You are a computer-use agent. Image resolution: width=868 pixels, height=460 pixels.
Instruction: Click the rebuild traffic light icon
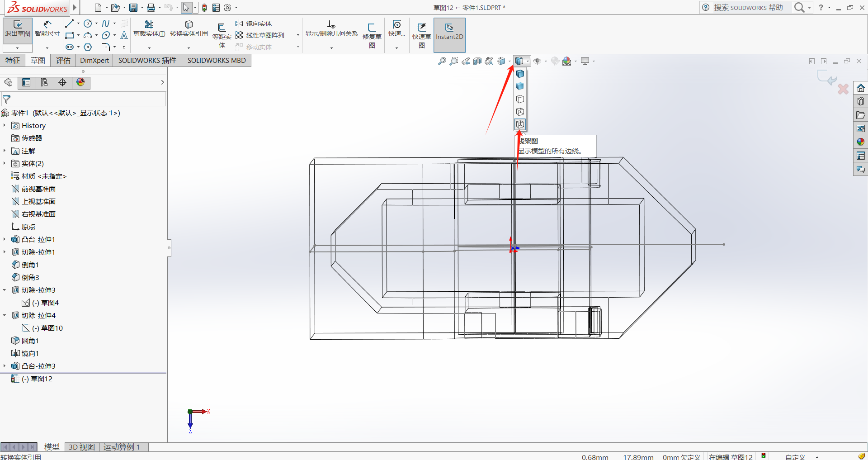coord(204,8)
